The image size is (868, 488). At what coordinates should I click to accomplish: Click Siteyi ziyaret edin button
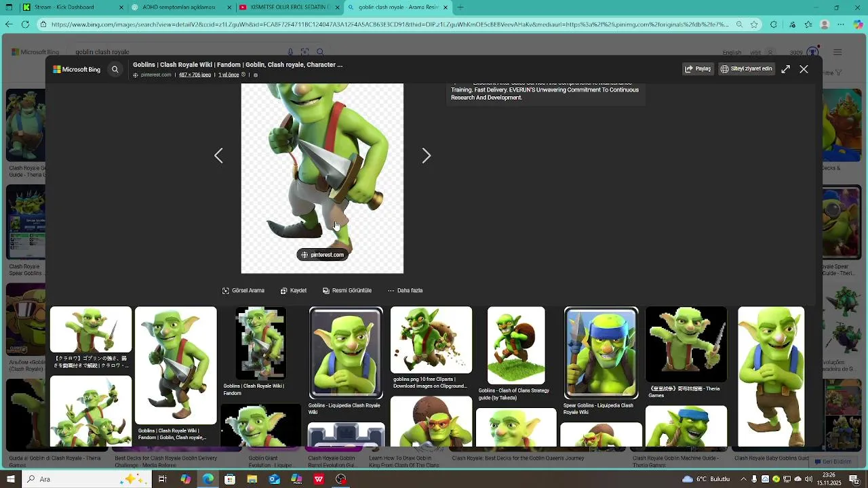746,68
